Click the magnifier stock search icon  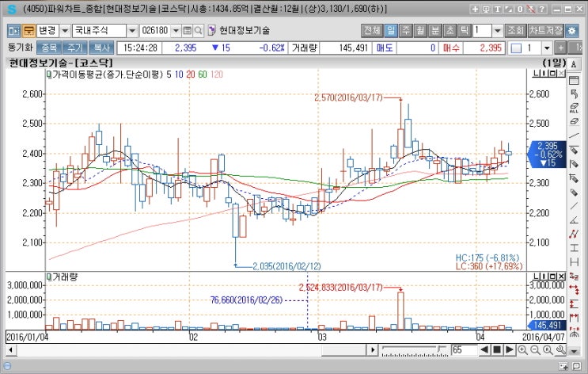pyautogui.click(x=198, y=30)
